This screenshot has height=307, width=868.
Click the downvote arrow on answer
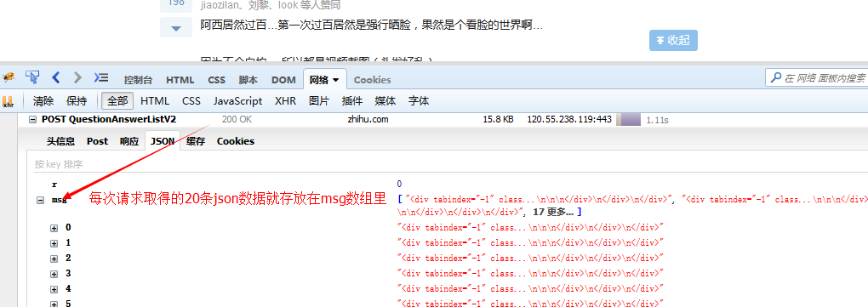point(176,28)
